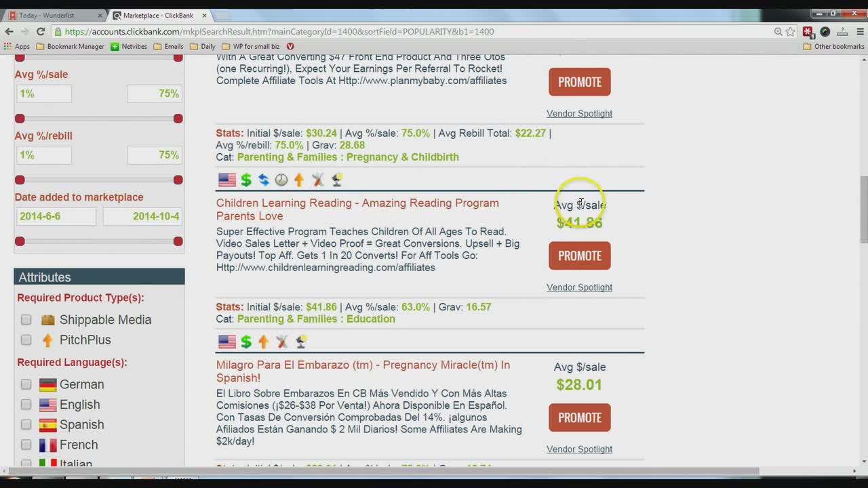The height and width of the screenshot is (488, 868).
Task: Expand the Other bookmarks folder
Action: [833, 46]
